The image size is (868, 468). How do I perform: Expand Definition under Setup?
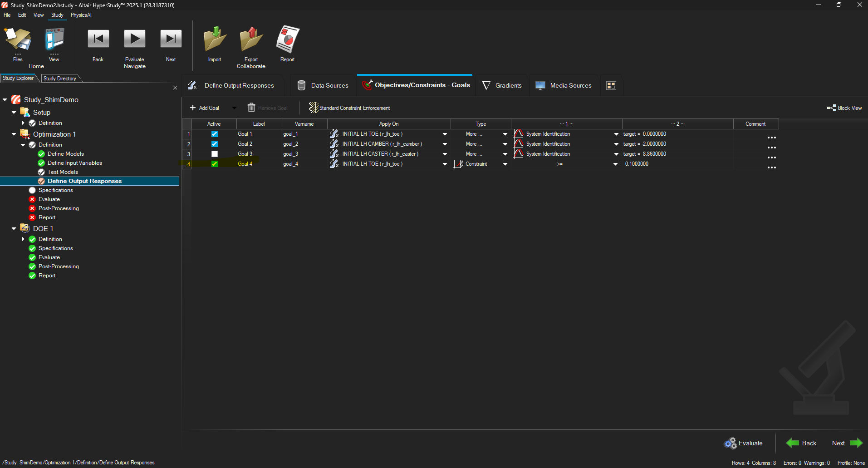pyautogui.click(x=23, y=123)
